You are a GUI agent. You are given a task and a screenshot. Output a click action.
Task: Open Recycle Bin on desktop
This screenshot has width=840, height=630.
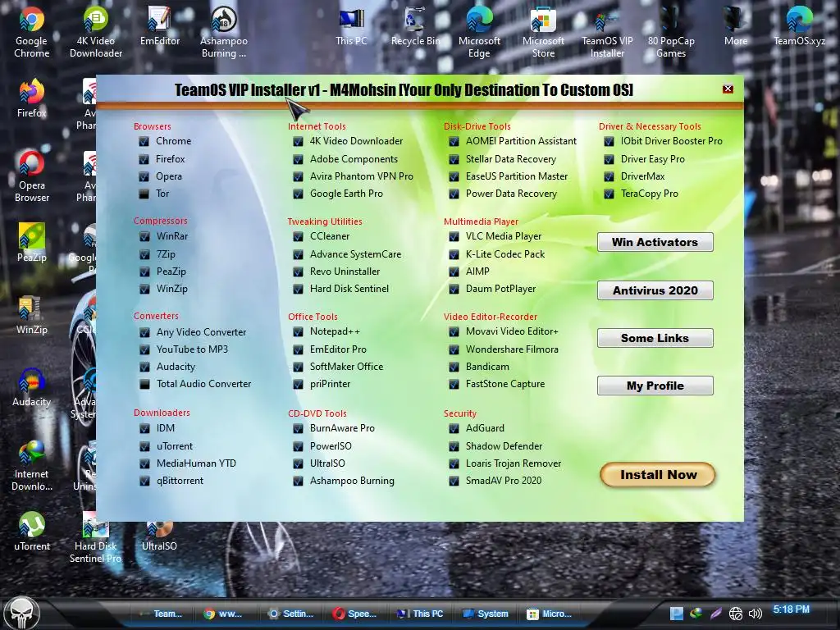pos(415,27)
